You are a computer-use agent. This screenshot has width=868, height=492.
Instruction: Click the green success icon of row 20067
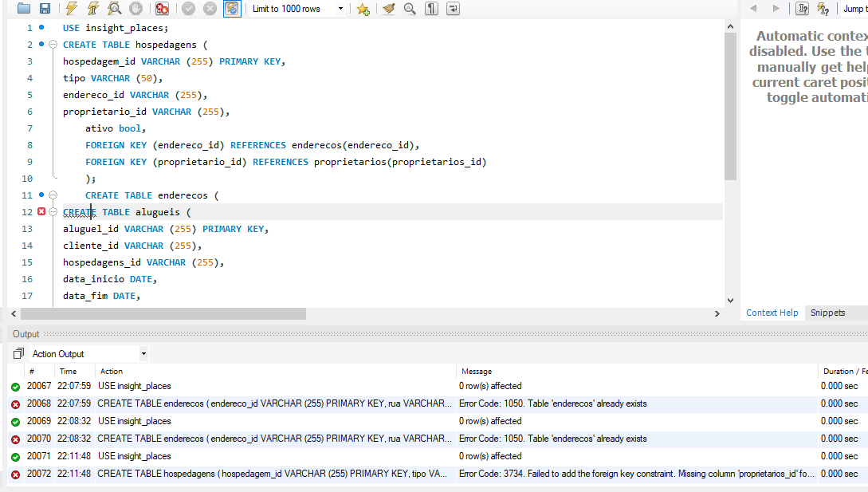pos(15,387)
